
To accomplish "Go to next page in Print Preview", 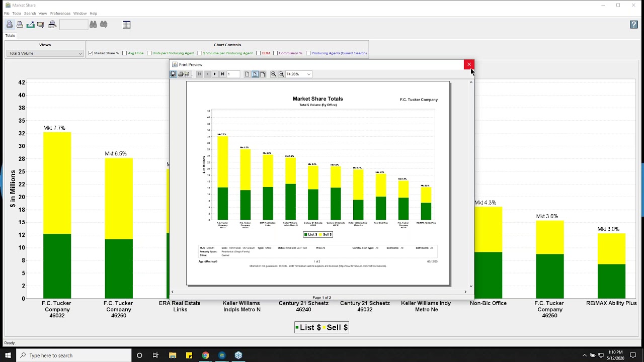I will pyautogui.click(x=215, y=74).
